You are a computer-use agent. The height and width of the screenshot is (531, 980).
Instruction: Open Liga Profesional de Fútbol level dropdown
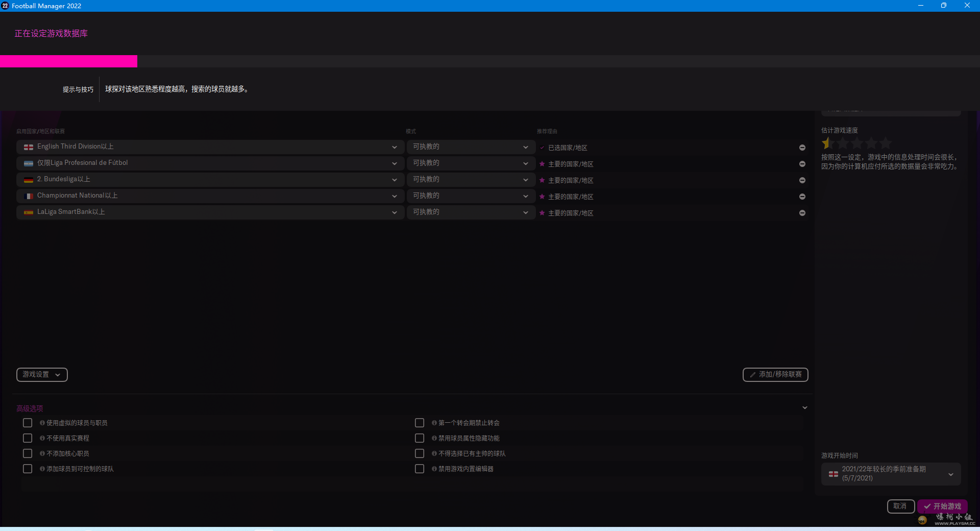tap(210, 163)
